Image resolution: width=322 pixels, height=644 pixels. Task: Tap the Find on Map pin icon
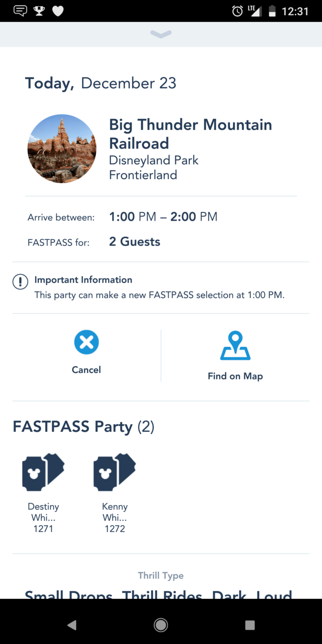pos(235,345)
